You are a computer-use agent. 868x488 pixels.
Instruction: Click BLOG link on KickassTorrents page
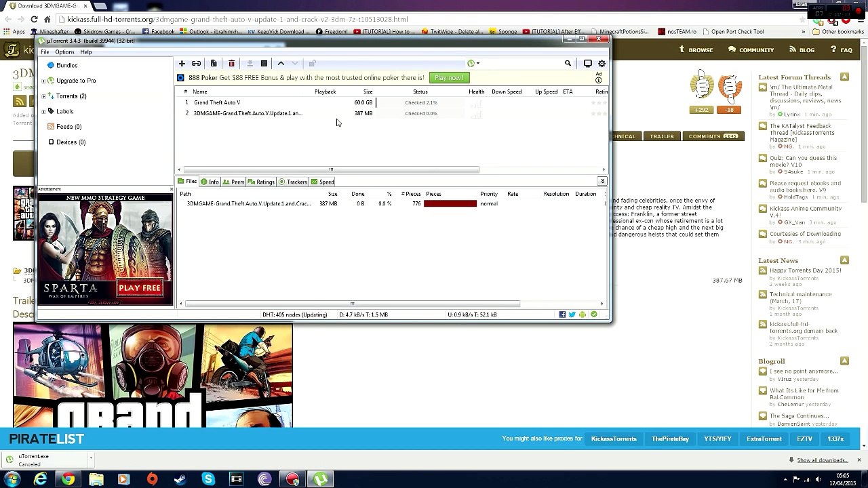(x=802, y=50)
